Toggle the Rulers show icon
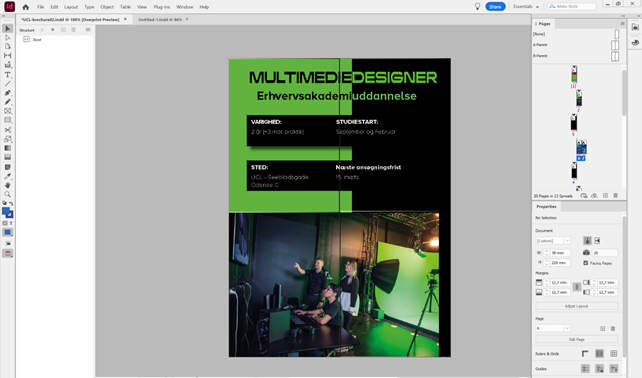The width and height of the screenshot is (642, 378). pos(585,353)
